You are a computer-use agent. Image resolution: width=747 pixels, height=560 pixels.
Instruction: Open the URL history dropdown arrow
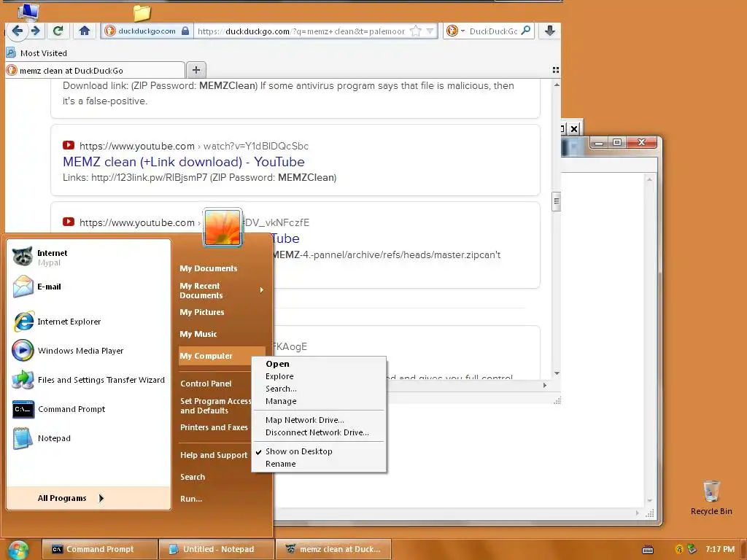[x=430, y=31]
